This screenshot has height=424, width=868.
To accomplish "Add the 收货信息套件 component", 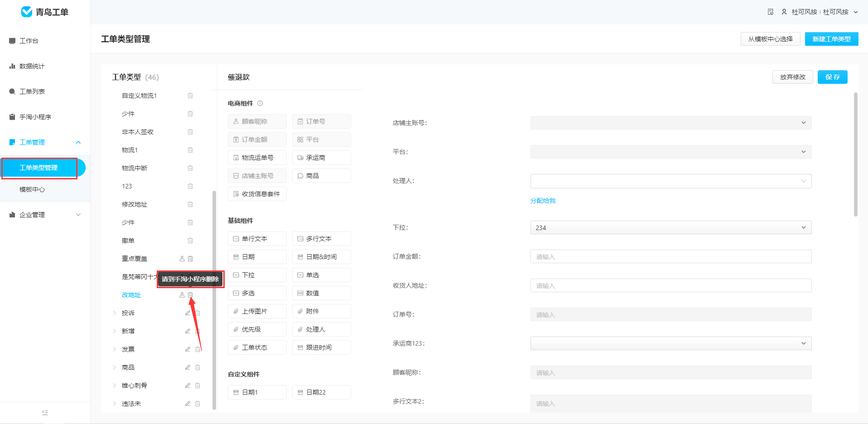I will pyautogui.click(x=257, y=194).
